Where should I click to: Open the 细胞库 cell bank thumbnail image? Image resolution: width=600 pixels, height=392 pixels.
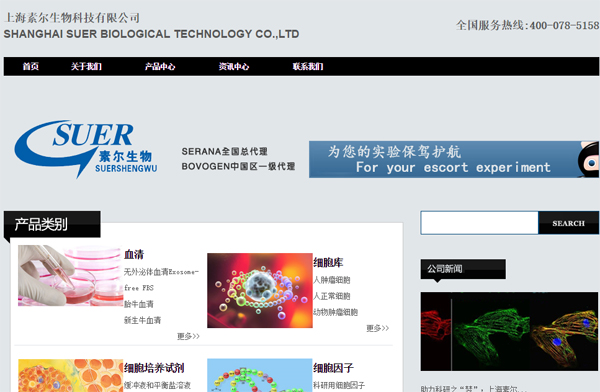[x=260, y=290]
